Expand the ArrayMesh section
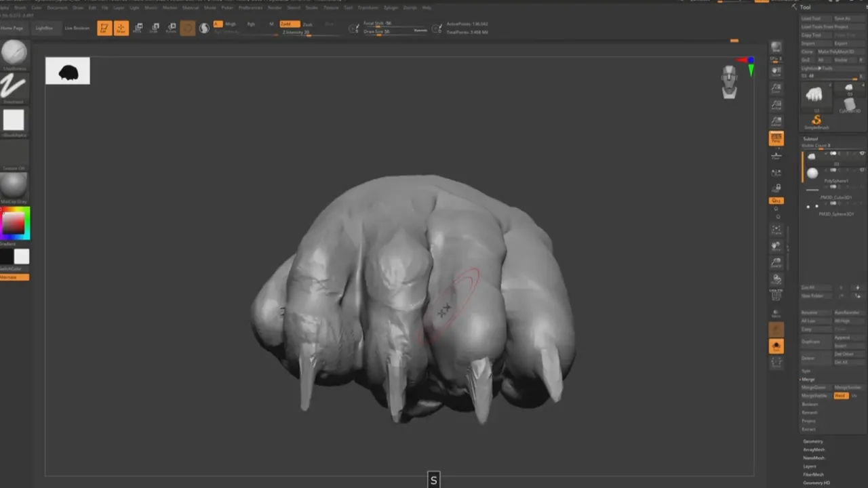This screenshot has height=488, width=868. [x=814, y=449]
